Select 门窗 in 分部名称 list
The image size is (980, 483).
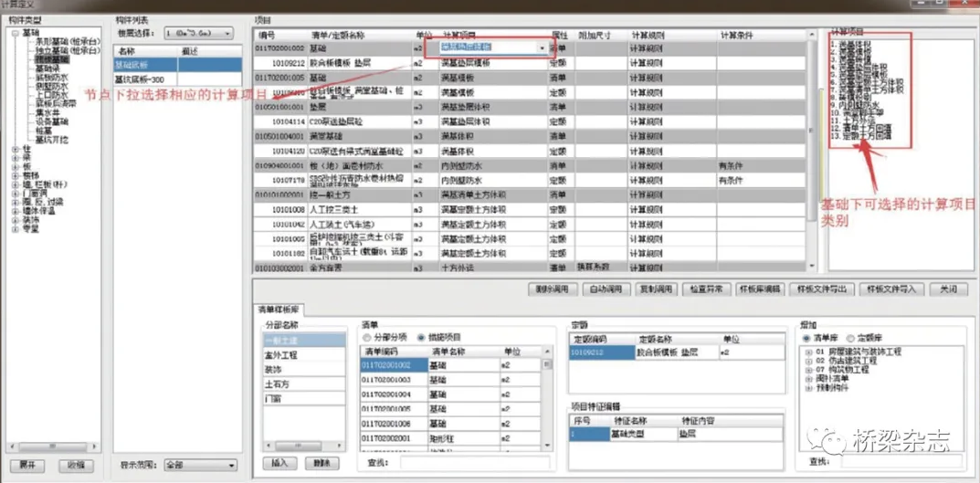304,398
